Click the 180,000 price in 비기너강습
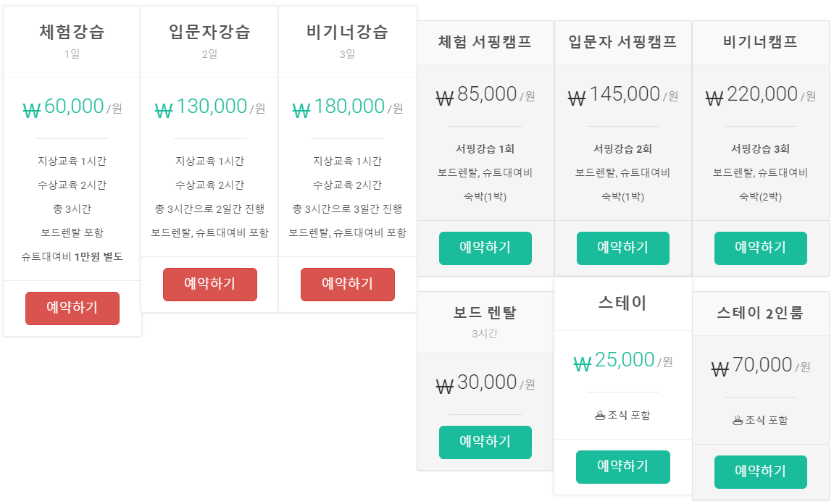The width and height of the screenshot is (834, 504). pyautogui.click(x=349, y=106)
